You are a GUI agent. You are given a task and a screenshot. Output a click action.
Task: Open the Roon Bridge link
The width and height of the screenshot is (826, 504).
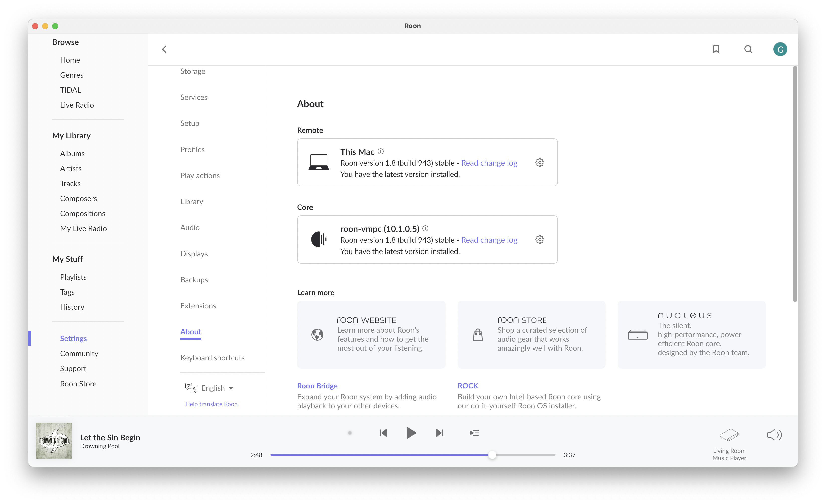(x=317, y=385)
